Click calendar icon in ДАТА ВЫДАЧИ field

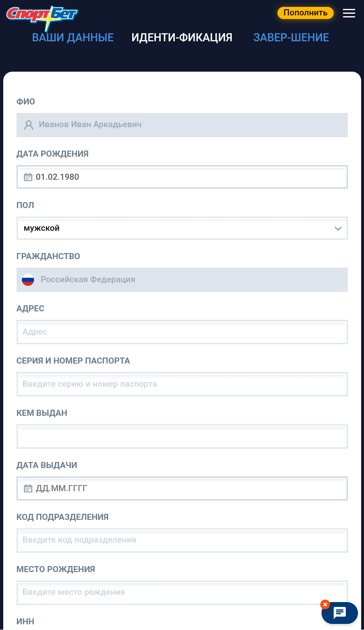[x=28, y=488]
